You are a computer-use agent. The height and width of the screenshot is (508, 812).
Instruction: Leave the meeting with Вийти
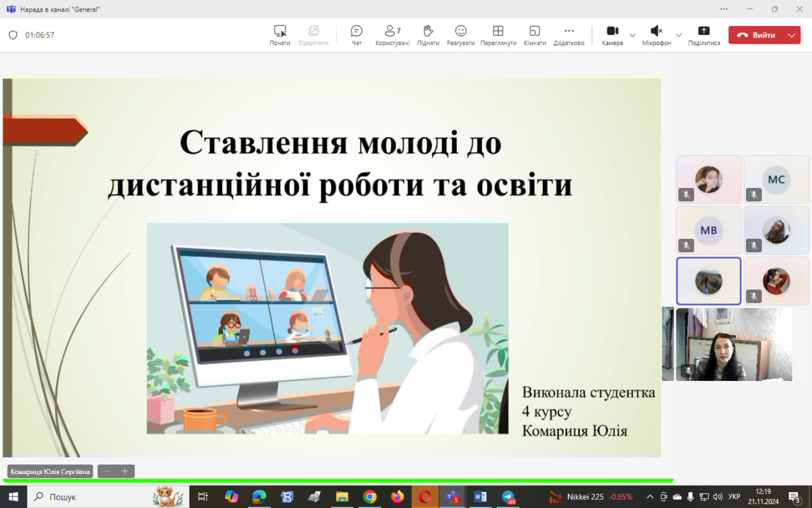click(756, 35)
